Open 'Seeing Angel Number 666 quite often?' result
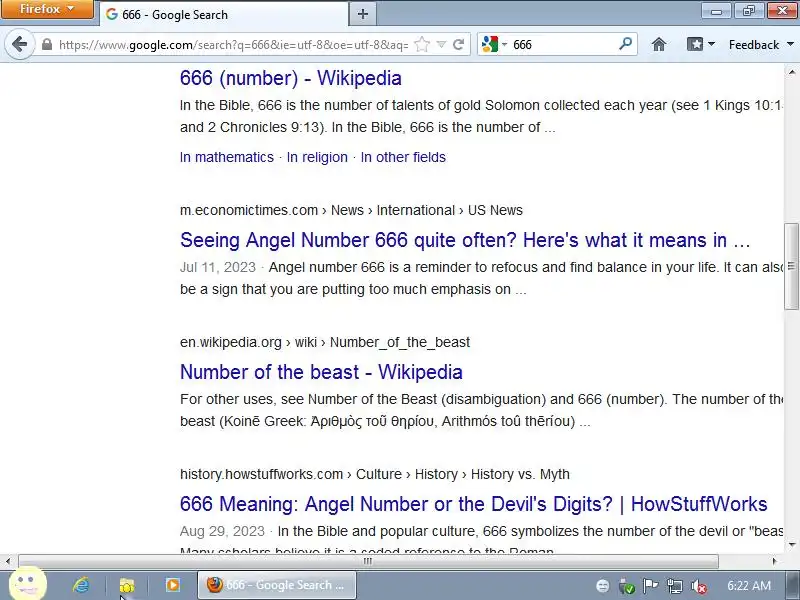The width and height of the screenshot is (800, 600). click(465, 240)
